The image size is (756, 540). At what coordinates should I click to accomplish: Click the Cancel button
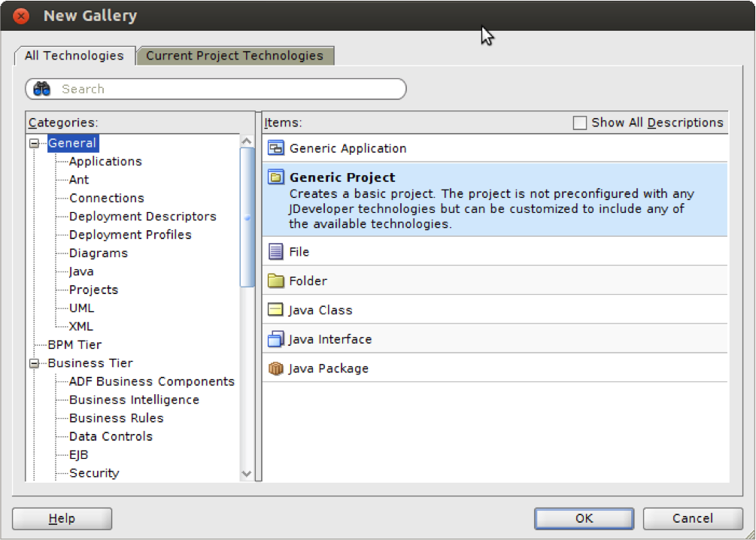tap(693, 519)
